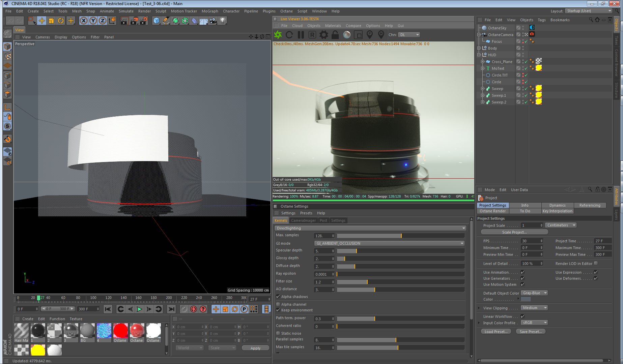Enable the Alpha channel checkbox
Viewport: 623px width, 364px height.
(278, 304)
